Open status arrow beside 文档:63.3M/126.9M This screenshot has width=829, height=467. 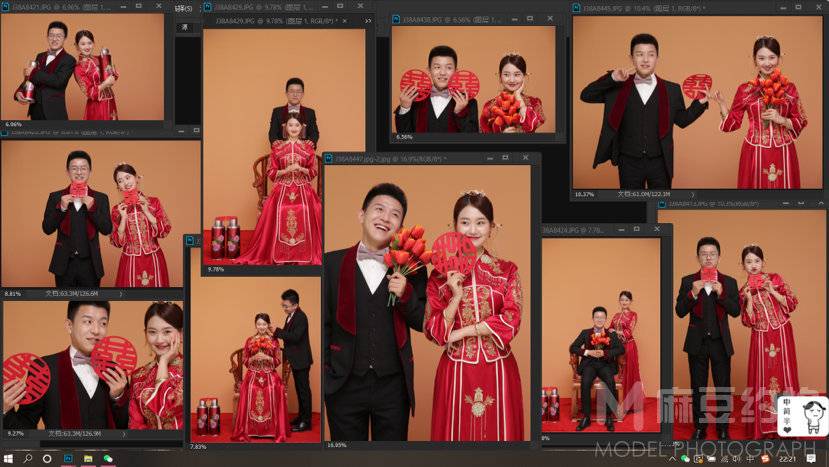(124, 434)
